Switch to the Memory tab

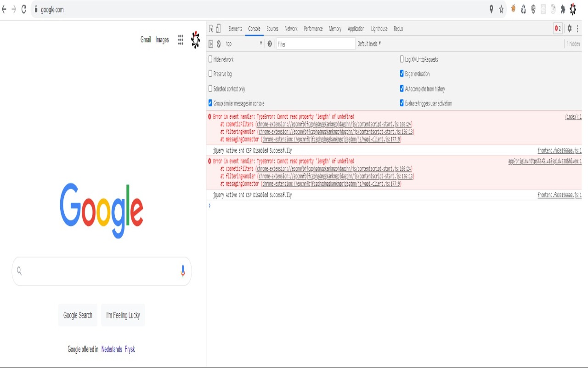tap(335, 29)
